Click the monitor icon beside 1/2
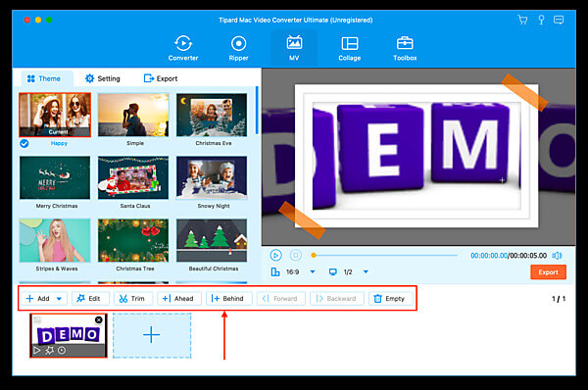The height and width of the screenshot is (390, 588). (x=332, y=271)
